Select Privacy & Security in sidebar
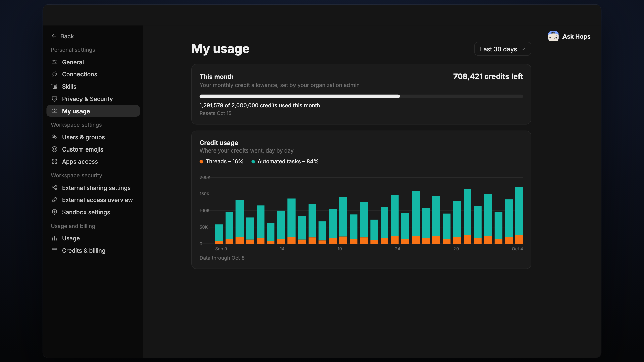Viewport: 644px width, 362px height. pyautogui.click(x=93, y=99)
